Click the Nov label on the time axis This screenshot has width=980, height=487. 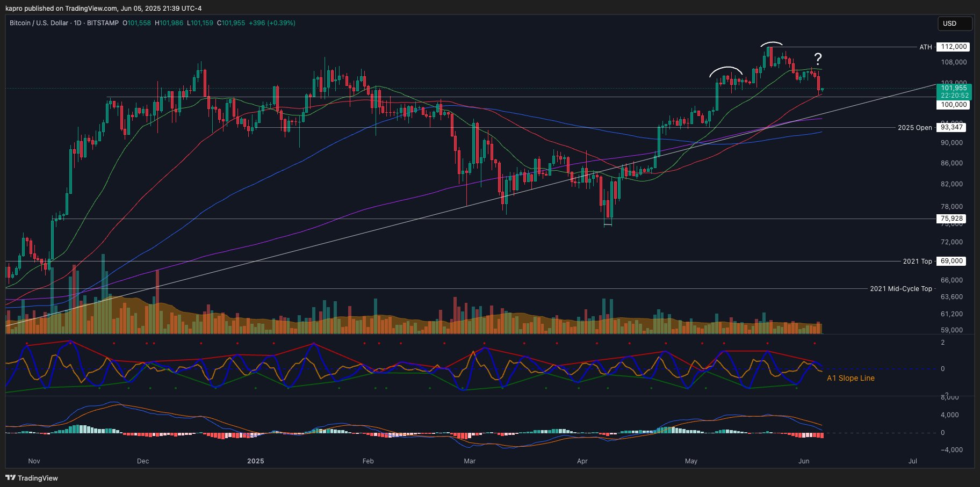(34, 461)
